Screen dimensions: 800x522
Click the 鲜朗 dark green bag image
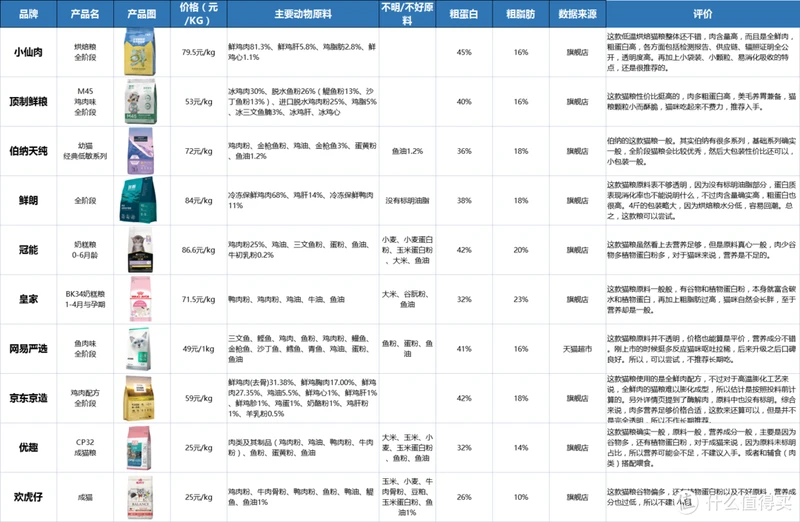pos(138,200)
